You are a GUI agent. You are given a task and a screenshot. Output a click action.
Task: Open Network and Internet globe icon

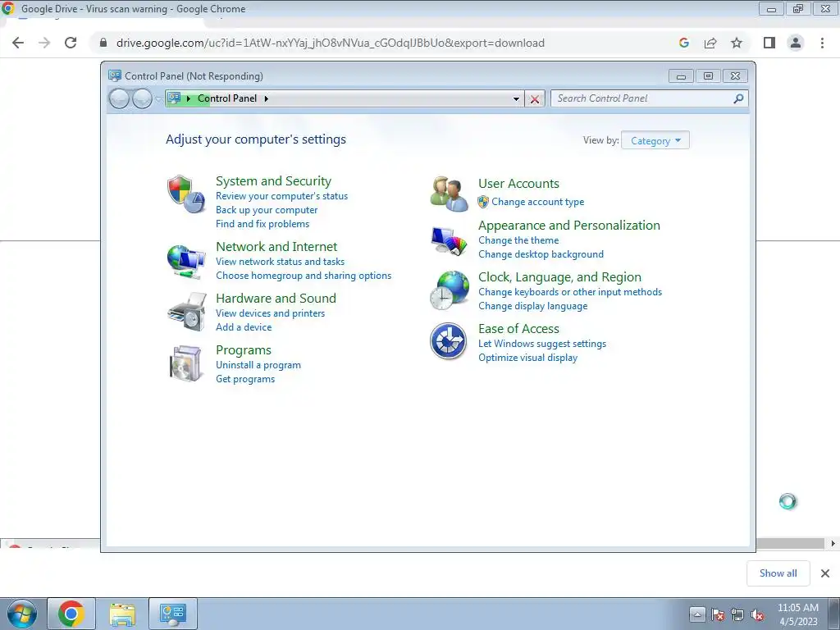[x=186, y=261]
